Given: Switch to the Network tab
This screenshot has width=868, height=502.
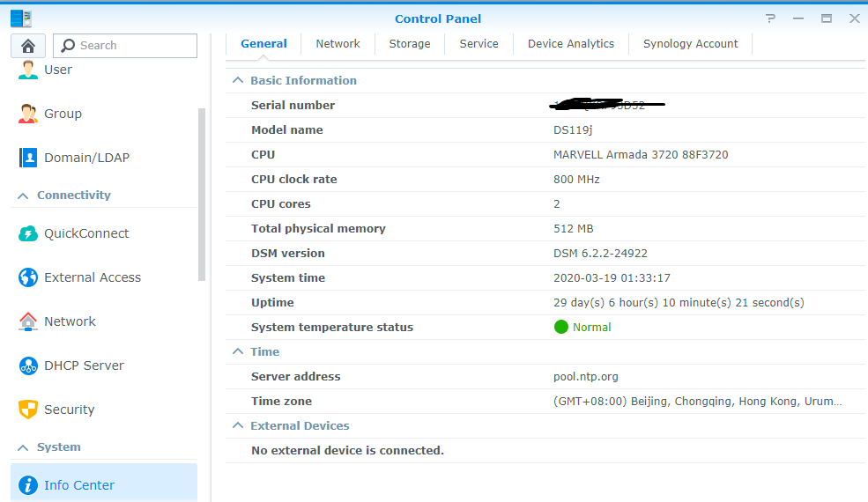Looking at the screenshot, I should pyautogui.click(x=338, y=44).
